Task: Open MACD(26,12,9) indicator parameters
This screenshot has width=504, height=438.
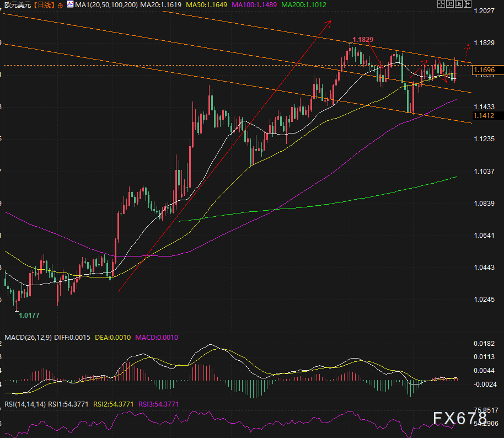Action: click(29, 337)
